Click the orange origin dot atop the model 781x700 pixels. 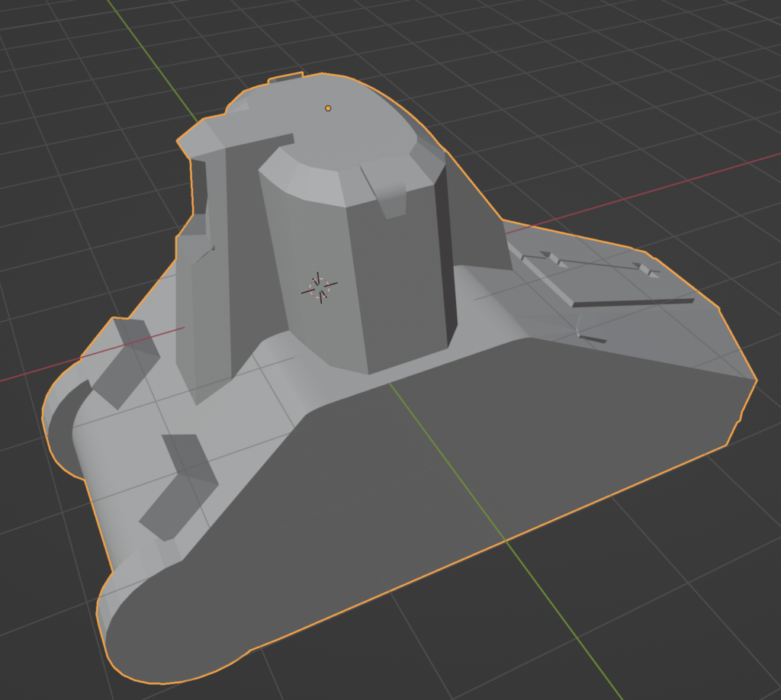coord(328,108)
